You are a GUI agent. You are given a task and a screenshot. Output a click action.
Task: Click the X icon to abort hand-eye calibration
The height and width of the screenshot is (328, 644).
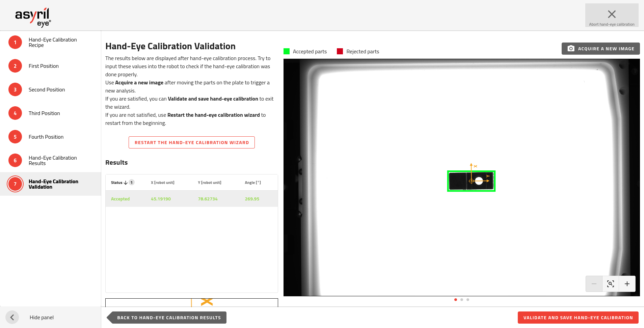pyautogui.click(x=612, y=15)
